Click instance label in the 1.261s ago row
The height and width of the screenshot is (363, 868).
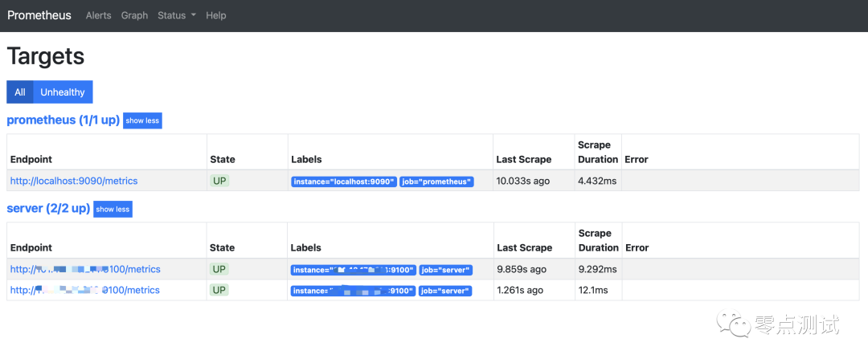[353, 291]
